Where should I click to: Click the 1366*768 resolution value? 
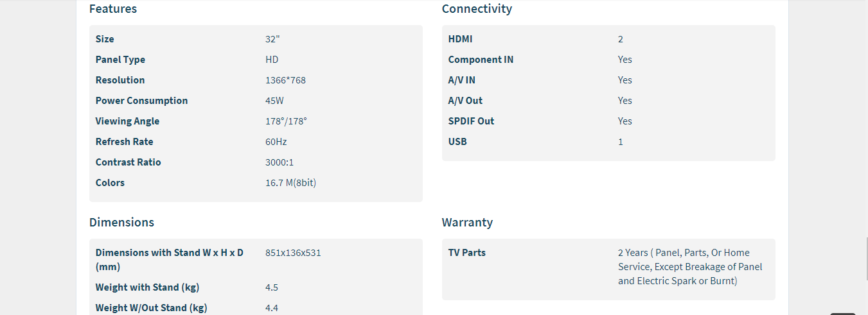[286, 80]
